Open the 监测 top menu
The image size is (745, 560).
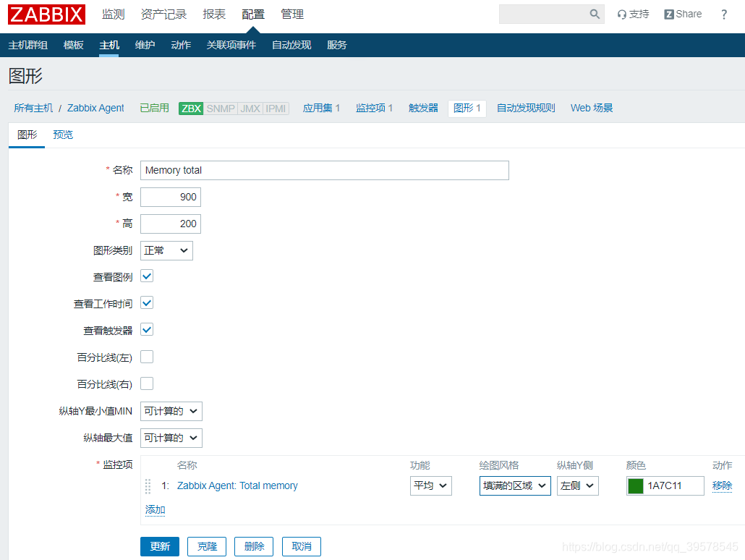coord(113,14)
